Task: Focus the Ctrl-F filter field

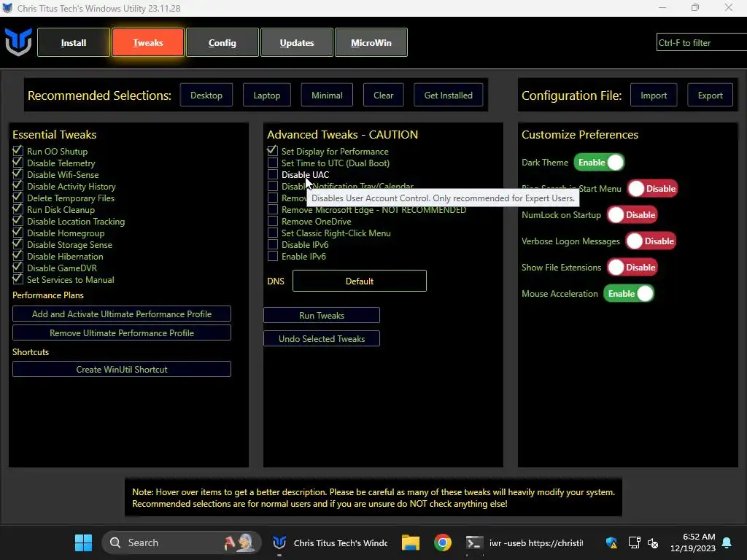Action: (x=701, y=42)
